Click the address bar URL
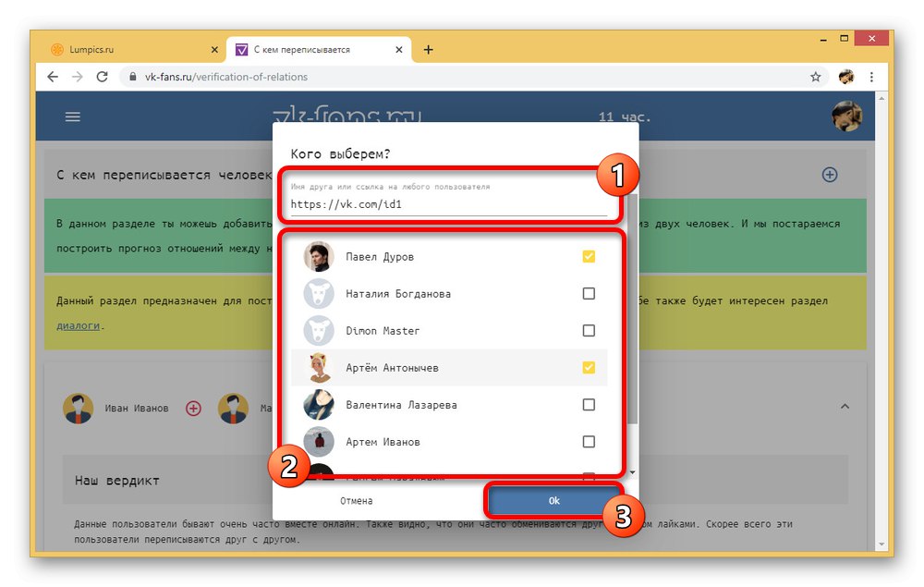Image resolution: width=924 pixels, height=587 pixels. point(226,77)
